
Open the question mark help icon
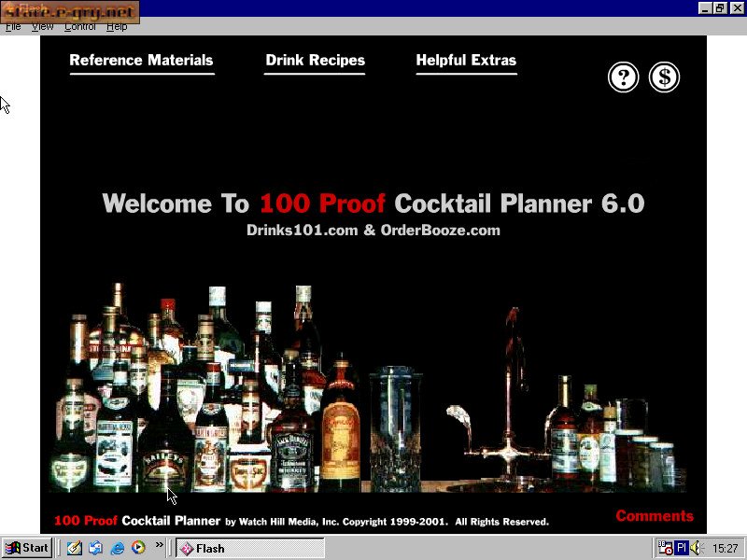[x=623, y=77]
